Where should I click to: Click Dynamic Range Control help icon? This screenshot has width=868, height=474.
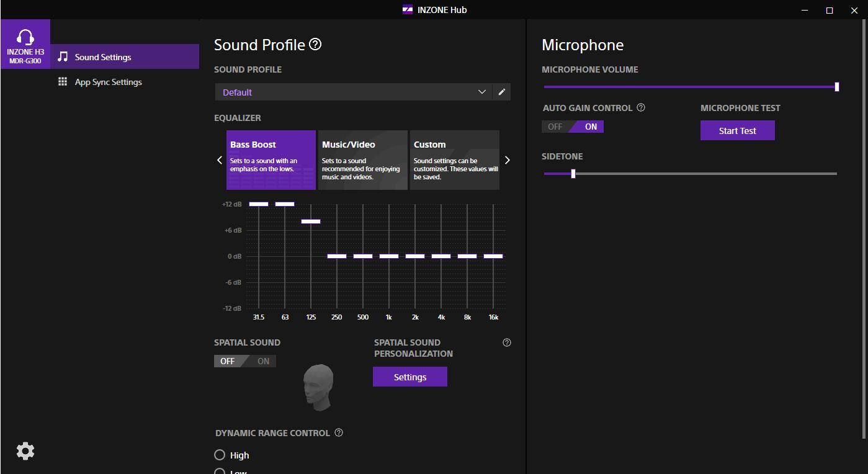pyautogui.click(x=339, y=432)
